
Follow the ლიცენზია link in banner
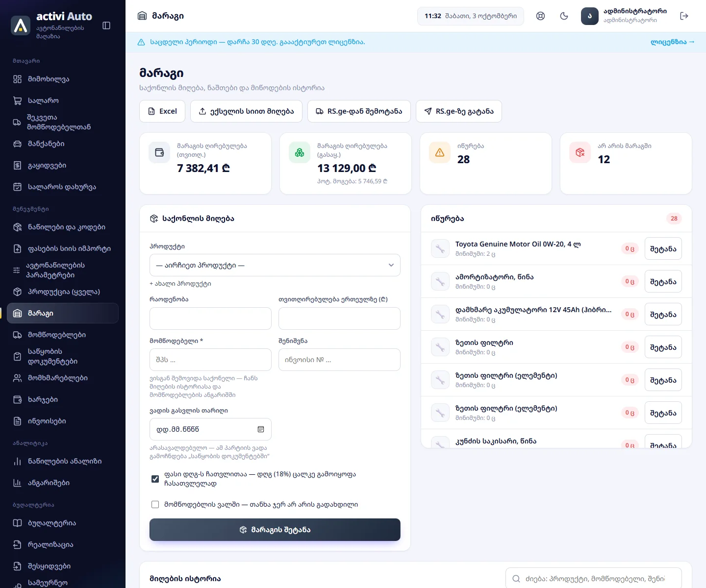click(672, 42)
